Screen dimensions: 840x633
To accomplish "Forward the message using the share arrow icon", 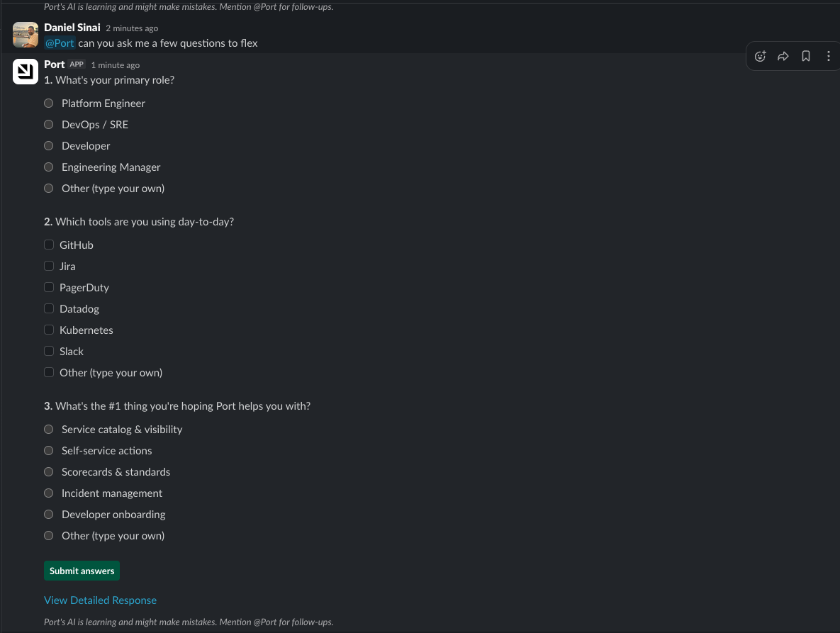I will pyautogui.click(x=783, y=56).
